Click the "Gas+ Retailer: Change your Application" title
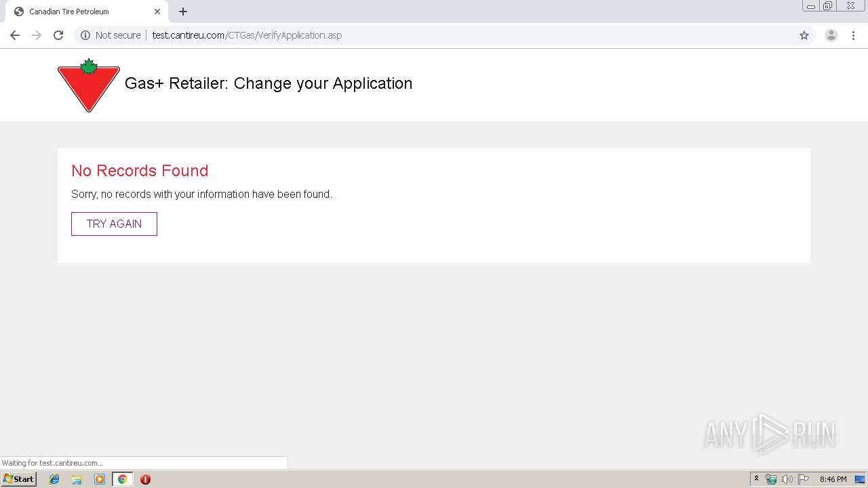 coord(269,83)
